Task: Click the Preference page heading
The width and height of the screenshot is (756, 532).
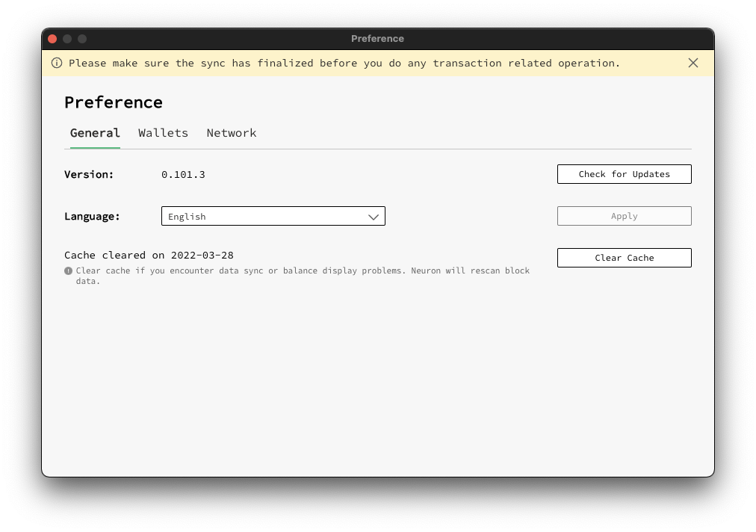Action: click(114, 102)
